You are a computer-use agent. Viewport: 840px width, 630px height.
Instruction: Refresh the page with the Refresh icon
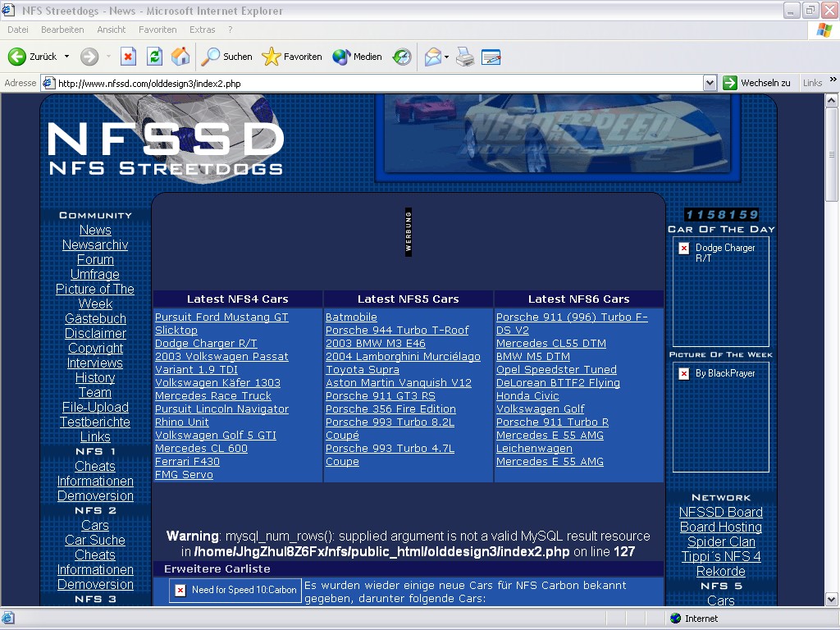[x=154, y=57]
